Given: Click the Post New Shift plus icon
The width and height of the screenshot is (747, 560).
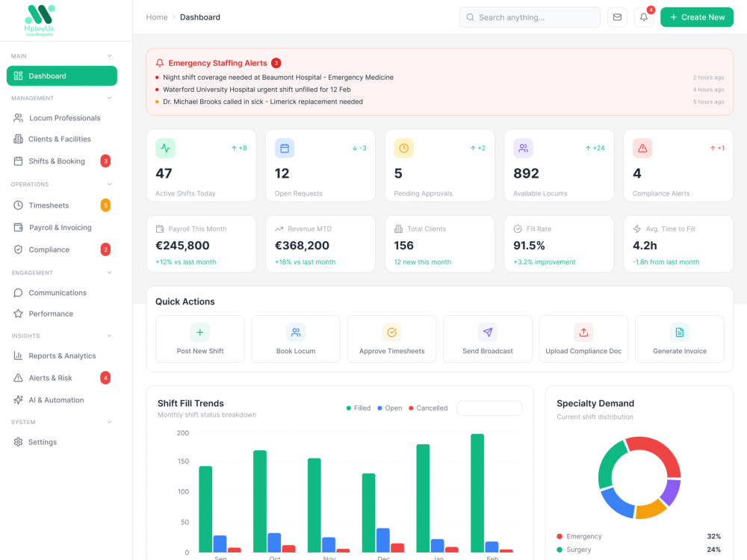Looking at the screenshot, I should click(x=200, y=332).
